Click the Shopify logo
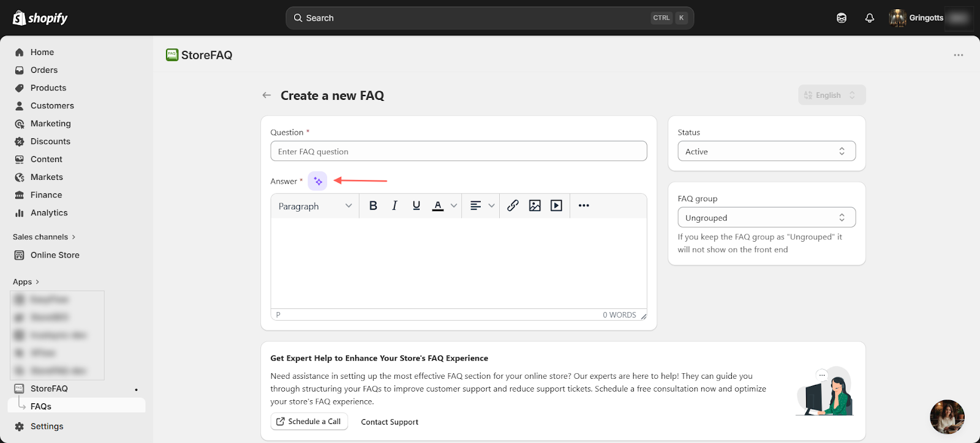The height and width of the screenshot is (443, 980). tap(40, 18)
